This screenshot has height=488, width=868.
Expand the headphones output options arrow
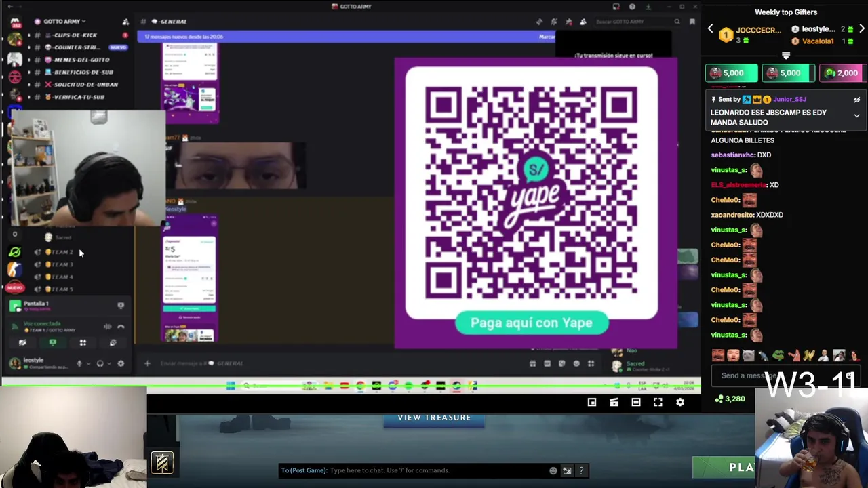[x=108, y=363]
